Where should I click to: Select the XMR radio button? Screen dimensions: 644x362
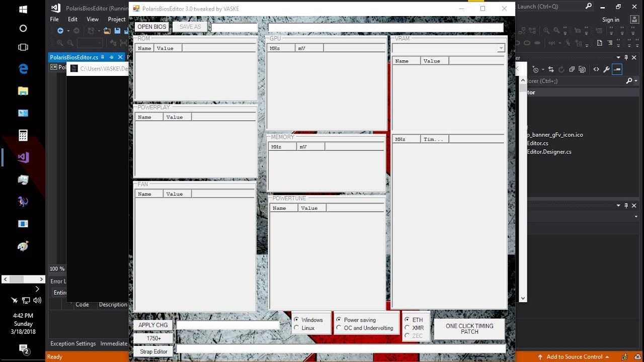407,328
